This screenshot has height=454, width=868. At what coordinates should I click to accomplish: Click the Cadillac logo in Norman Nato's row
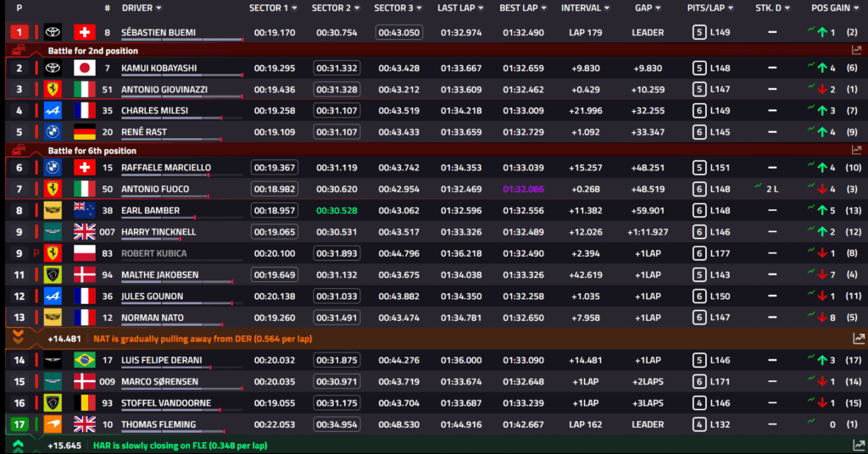click(53, 318)
